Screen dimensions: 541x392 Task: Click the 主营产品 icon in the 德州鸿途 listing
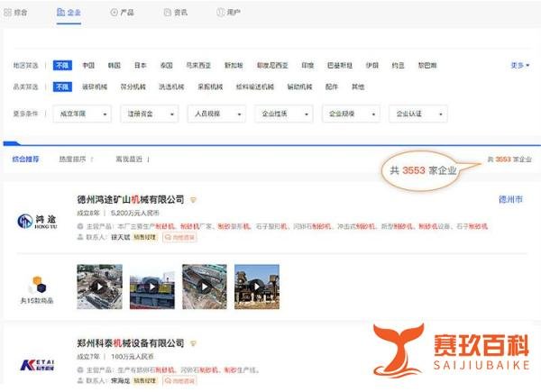pyautogui.click(x=80, y=226)
